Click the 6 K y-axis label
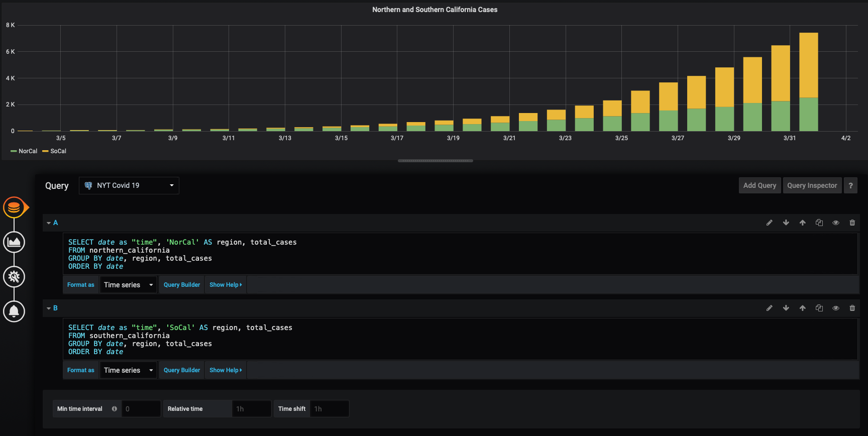Image resolution: width=868 pixels, height=436 pixels. 11,52
